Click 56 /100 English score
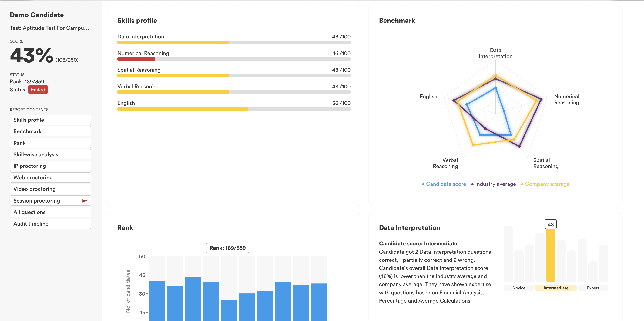Screen dimensions: 644x321 click(x=341, y=103)
